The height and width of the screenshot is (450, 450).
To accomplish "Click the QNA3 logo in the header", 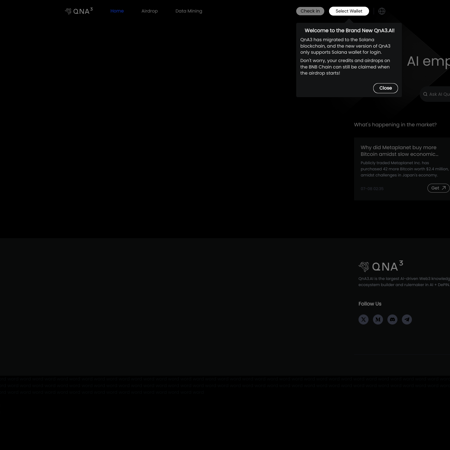I will click(79, 11).
